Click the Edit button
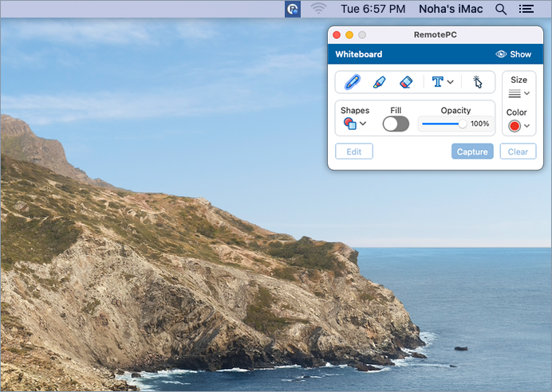The image size is (552, 392). 354,151
